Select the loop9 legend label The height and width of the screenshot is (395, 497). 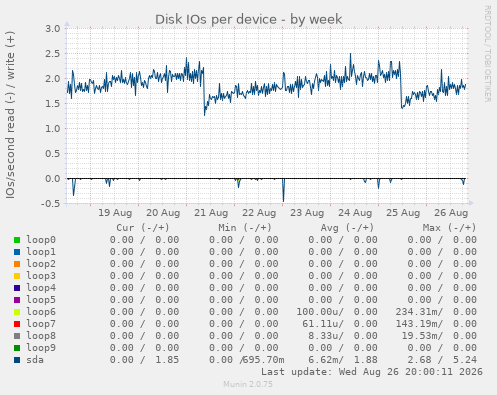[41, 348]
